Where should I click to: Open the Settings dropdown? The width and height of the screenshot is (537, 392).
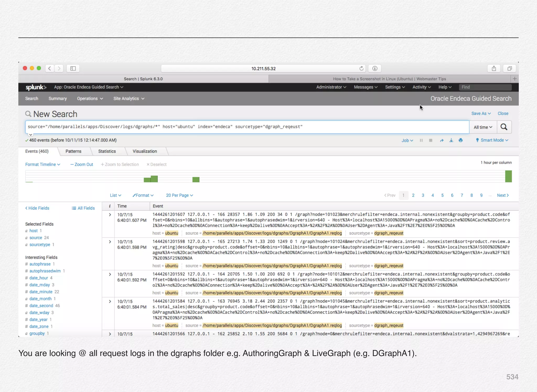point(395,87)
